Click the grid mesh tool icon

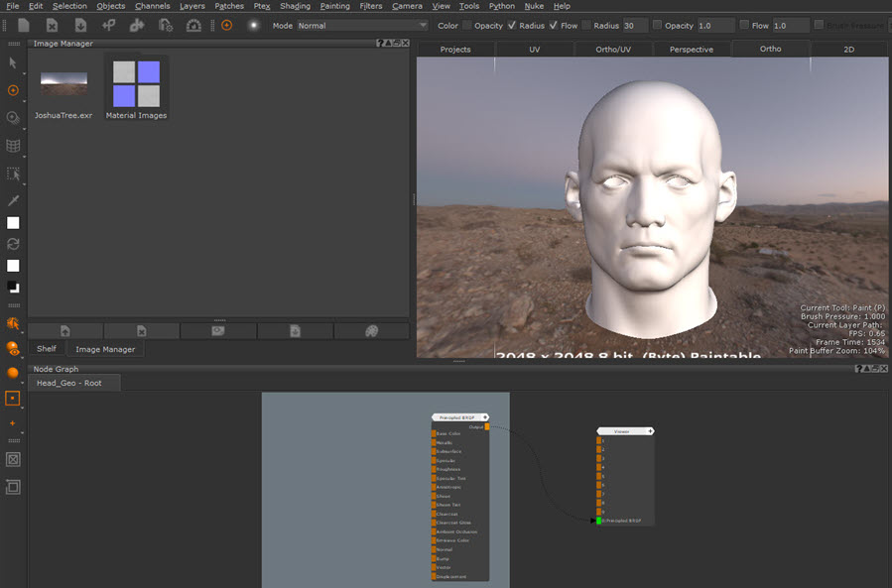(13, 146)
